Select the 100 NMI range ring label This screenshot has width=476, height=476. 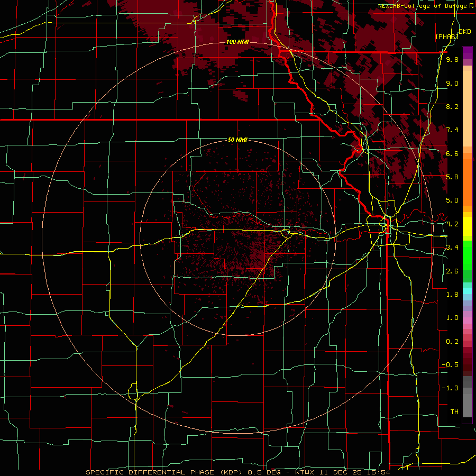click(237, 42)
